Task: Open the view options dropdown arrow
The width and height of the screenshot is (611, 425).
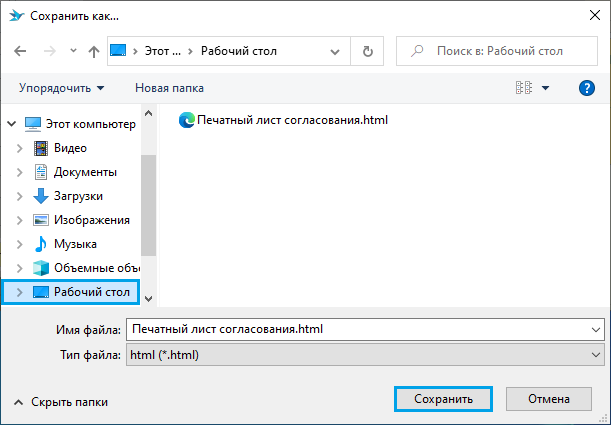Action: pyautogui.click(x=545, y=88)
